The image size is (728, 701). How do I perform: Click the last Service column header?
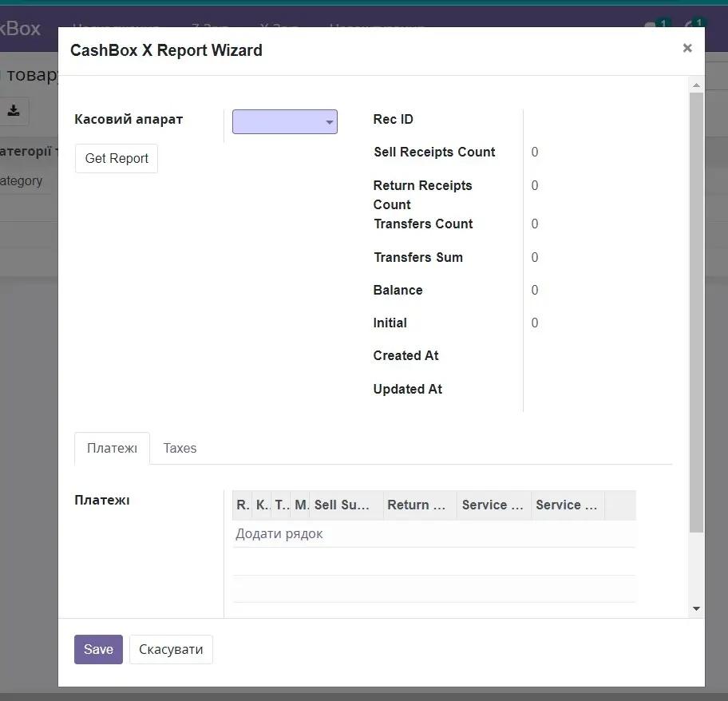[567, 505]
